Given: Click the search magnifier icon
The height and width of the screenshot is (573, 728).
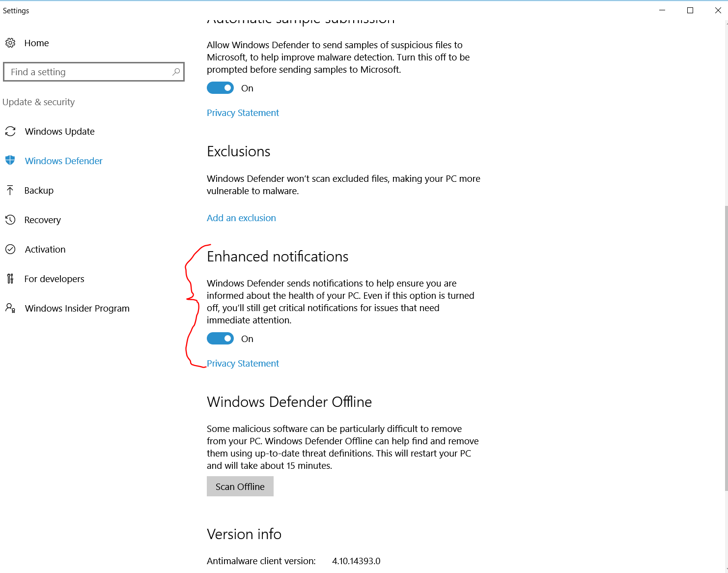Looking at the screenshot, I should click(x=176, y=72).
